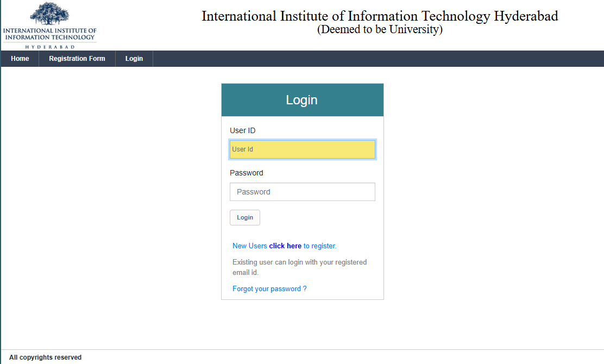The image size is (604, 364).
Task: Click the IIIT Hyderabad logo image
Action: [x=49, y=24]
